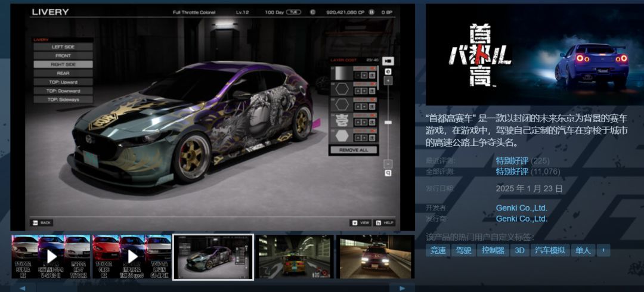
Task: Click the CP currency coin icon
Action: tap(313, 13)
